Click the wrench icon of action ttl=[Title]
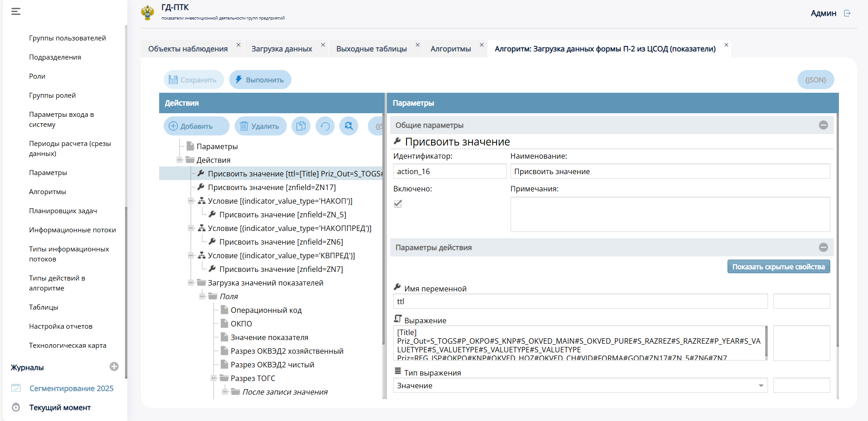The height and width of the screenshot is (421, 868). click(201, 173)
